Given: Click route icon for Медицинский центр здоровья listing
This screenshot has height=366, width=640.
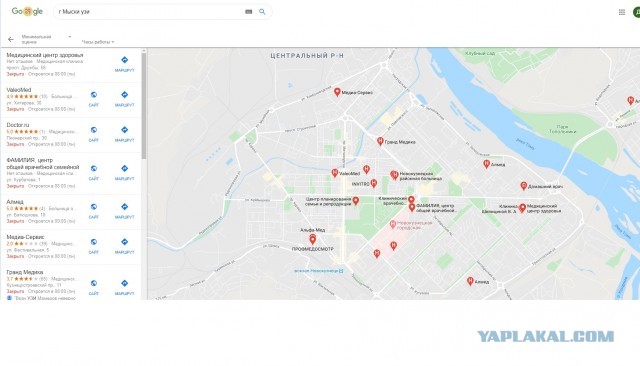Looking at the screenshot, I should point(124,60).
